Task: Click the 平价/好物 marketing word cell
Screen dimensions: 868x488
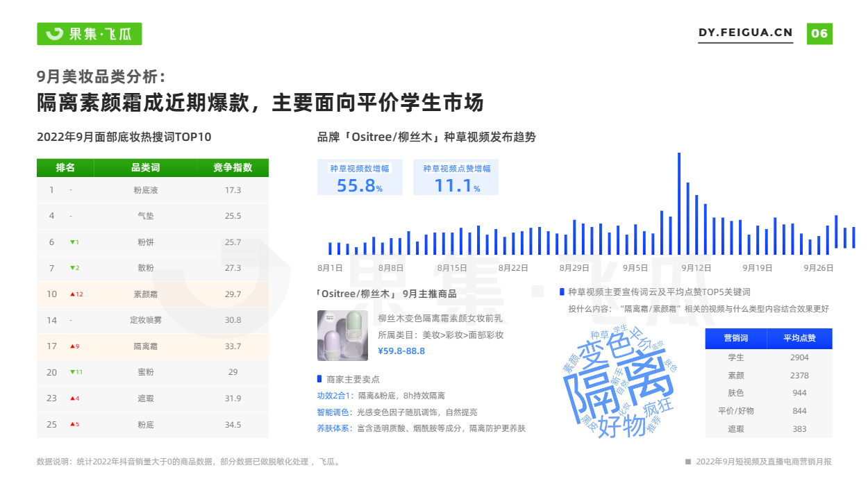Action: tap(736, 411)
